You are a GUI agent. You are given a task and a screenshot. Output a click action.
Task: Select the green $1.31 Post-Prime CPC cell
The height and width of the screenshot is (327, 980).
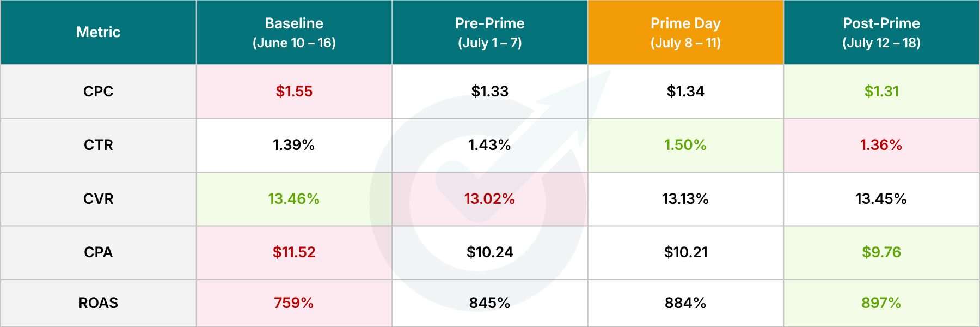point(881,92)
